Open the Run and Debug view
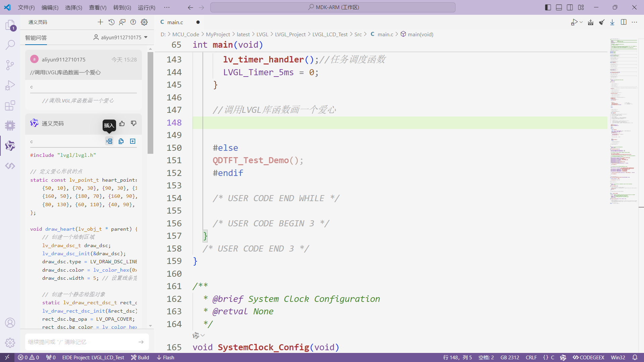644x362 pixels. click(10, 85)
